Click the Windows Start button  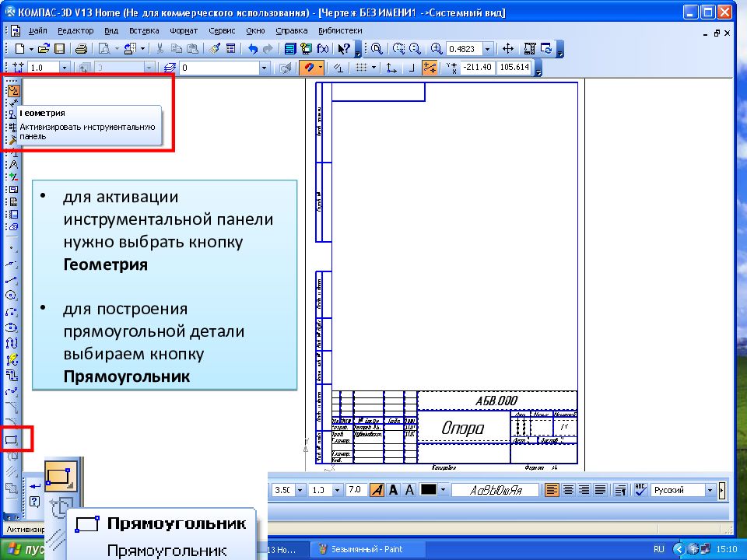click(23, 550)
